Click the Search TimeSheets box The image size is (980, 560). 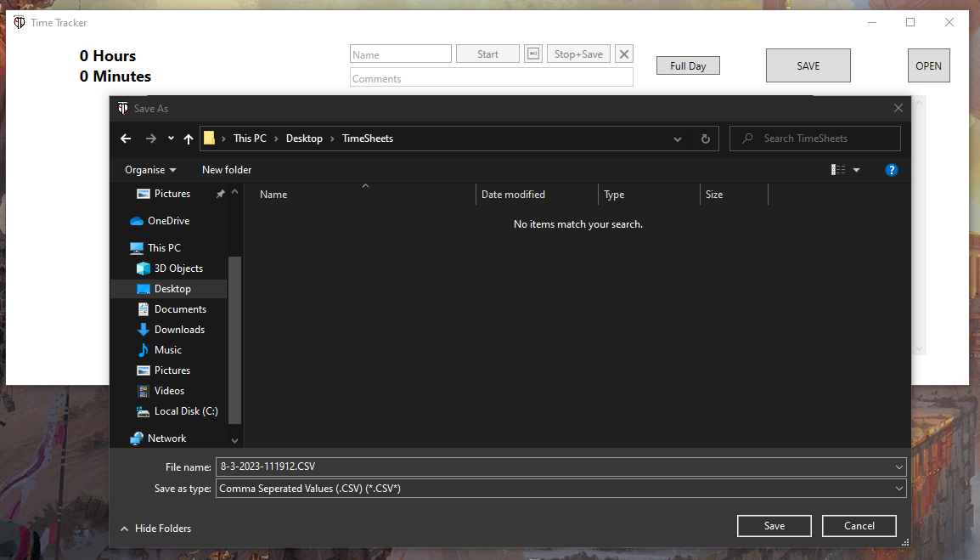tap(815, 139)
